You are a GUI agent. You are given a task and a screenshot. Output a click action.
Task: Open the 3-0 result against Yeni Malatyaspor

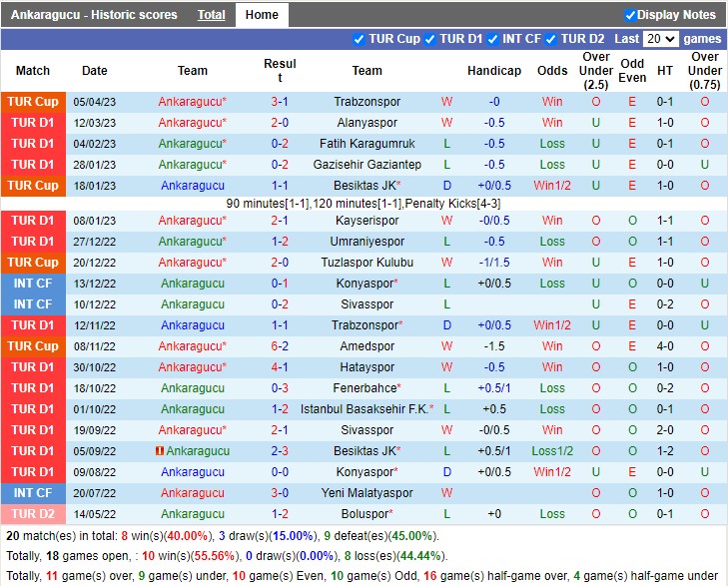pos(280,493)
